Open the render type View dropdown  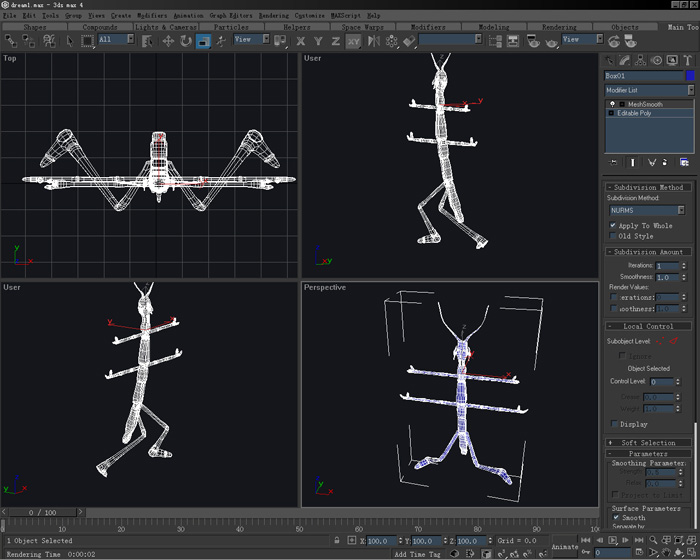click(583, 39)
